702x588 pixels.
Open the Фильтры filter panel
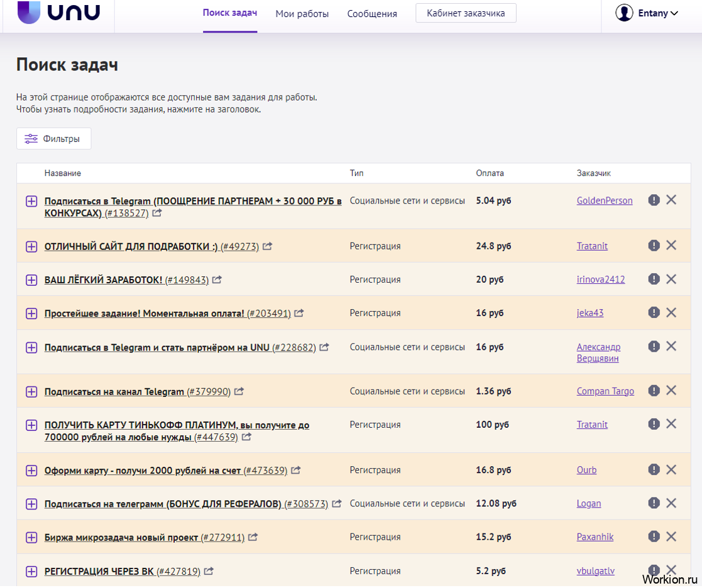[x=53, y=139]
